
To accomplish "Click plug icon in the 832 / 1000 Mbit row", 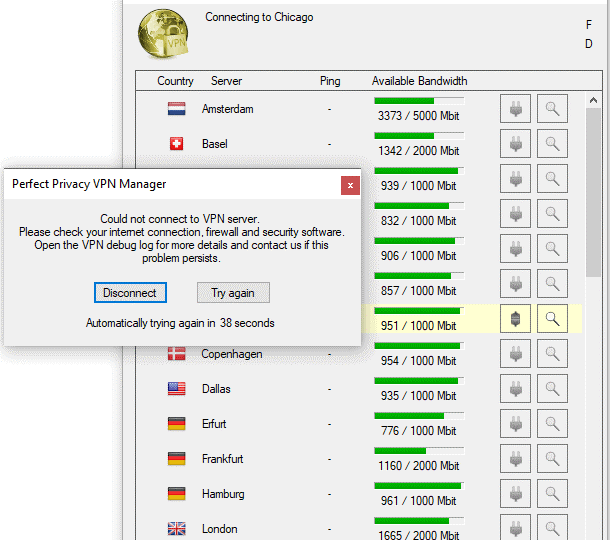I will point(515,214).
